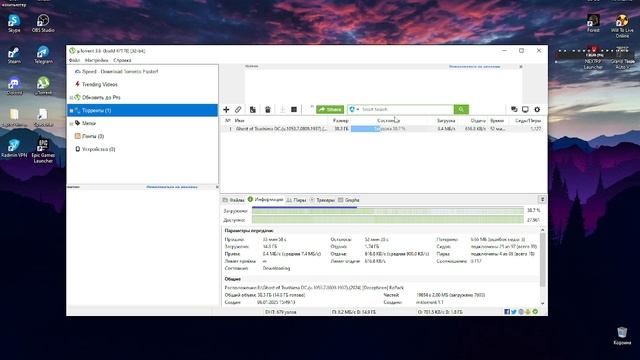Sort by the Имя column header
This screenshot has width=640, height=360.
240,121
